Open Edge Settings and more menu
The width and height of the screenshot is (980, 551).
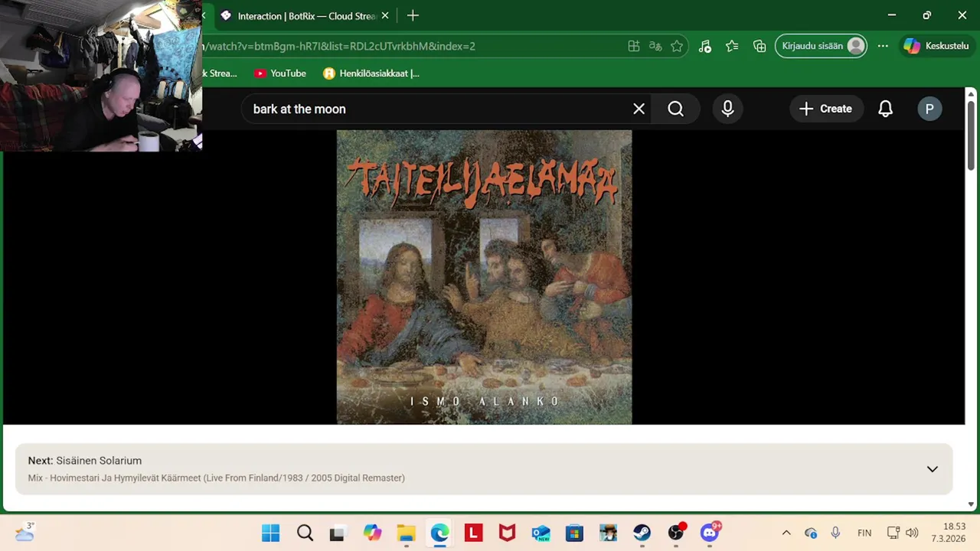[883, 46]
